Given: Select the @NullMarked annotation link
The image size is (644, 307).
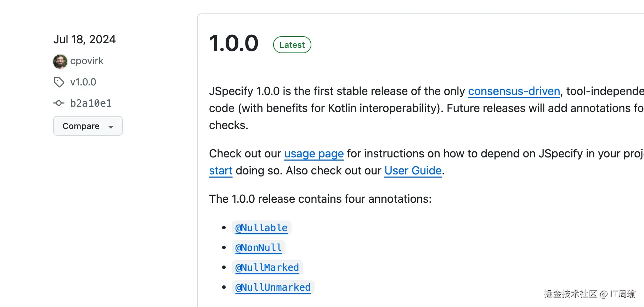Looking at the screenshot, I should tap(267, 268).
